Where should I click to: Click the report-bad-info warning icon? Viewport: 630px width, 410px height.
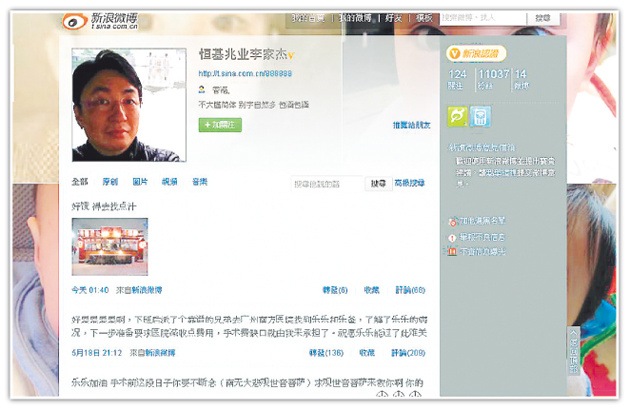452,238
